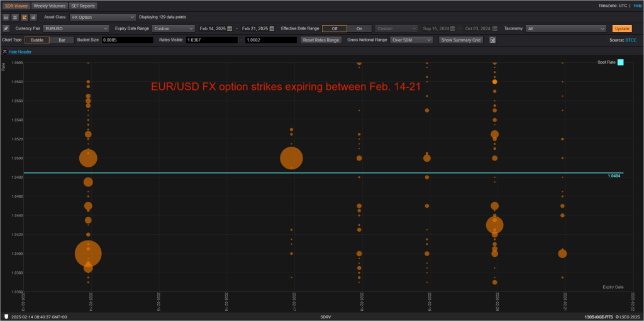Expand the Currency Pair EURUSD dropdown
644x321 pixels.
(x=76, y=28)
